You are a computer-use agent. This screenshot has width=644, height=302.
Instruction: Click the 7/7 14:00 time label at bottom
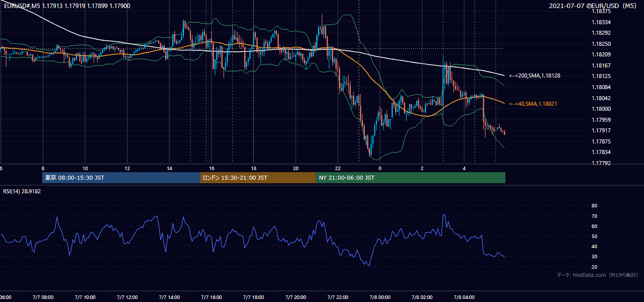(169, 297)
